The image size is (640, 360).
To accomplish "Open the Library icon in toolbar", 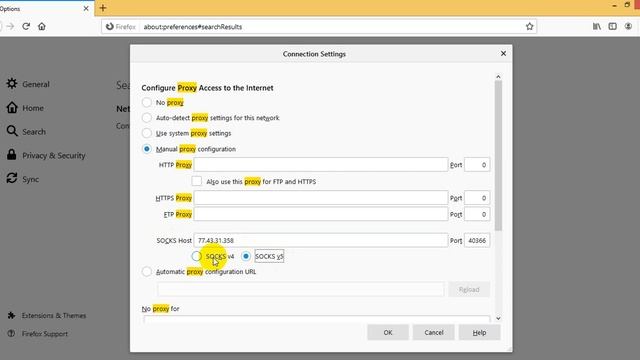I will [597, 27].
